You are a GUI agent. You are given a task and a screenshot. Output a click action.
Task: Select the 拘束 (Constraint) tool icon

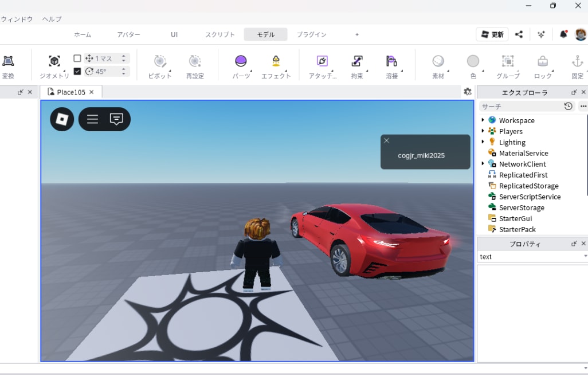(x=357, y=61)
